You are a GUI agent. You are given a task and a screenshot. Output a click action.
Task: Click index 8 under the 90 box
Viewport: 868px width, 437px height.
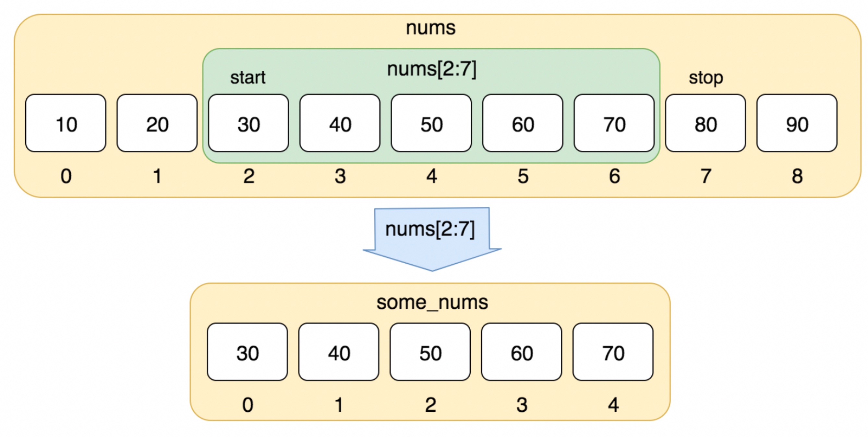[797, 176]
